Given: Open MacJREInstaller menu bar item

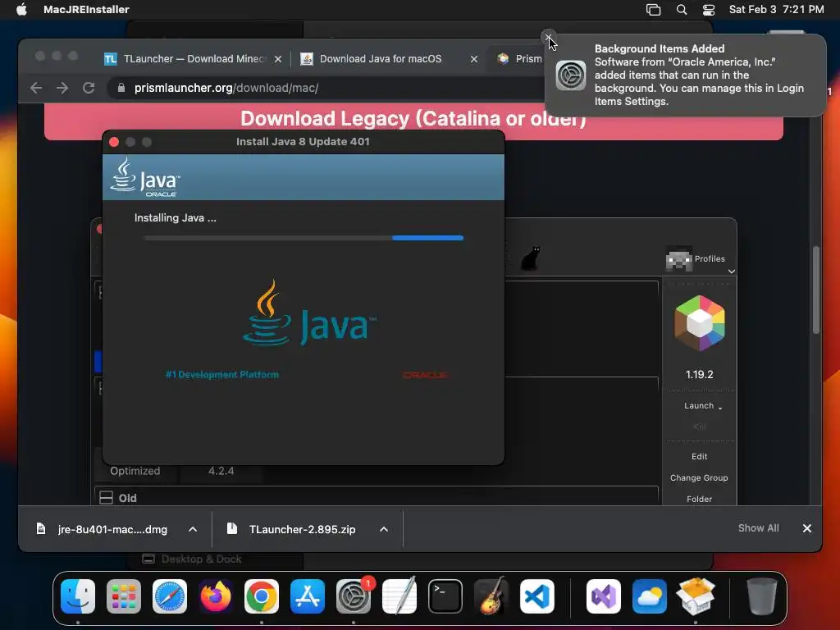Looking at the screenshot, I should (x=86, y=9).
